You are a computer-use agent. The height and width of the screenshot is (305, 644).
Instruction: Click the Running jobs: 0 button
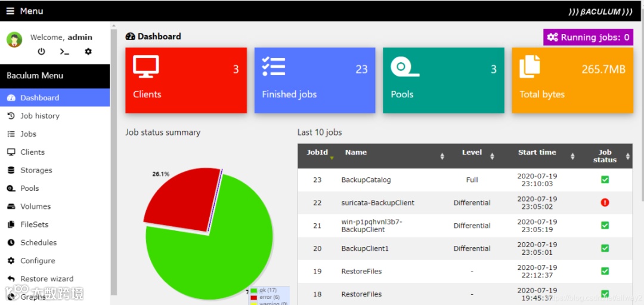[x=588, y=38]
